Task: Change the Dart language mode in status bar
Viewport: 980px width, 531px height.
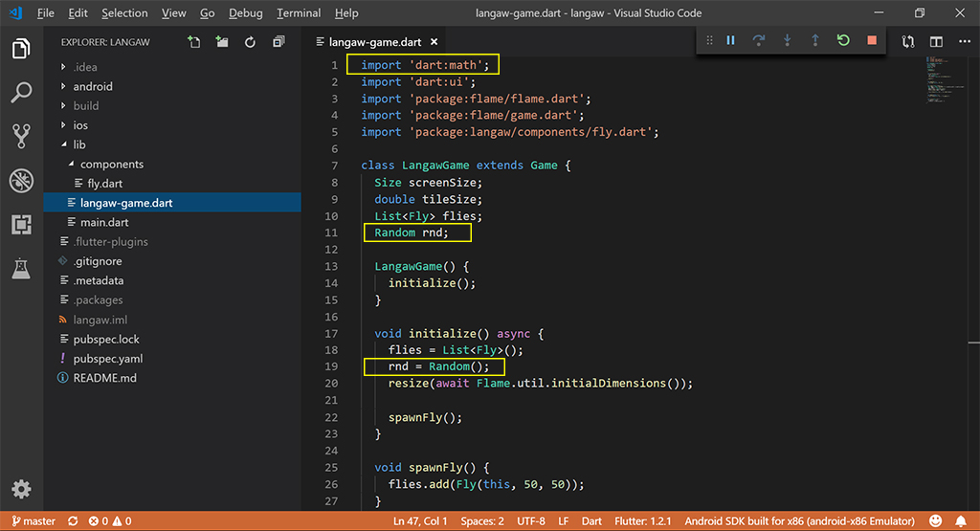Action: click(x=591, y=521)
